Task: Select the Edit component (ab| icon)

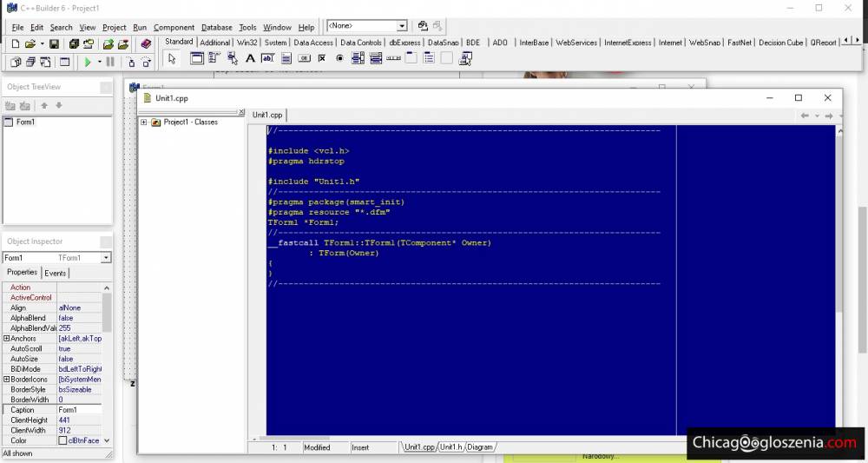Action: tap(267, 59)
